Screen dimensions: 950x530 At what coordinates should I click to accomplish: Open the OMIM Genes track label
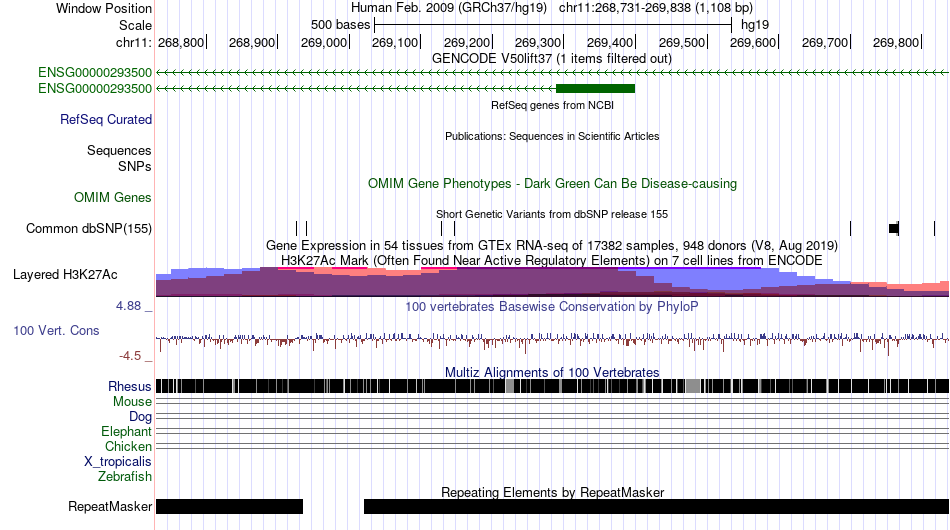click(x=113, y=197)
